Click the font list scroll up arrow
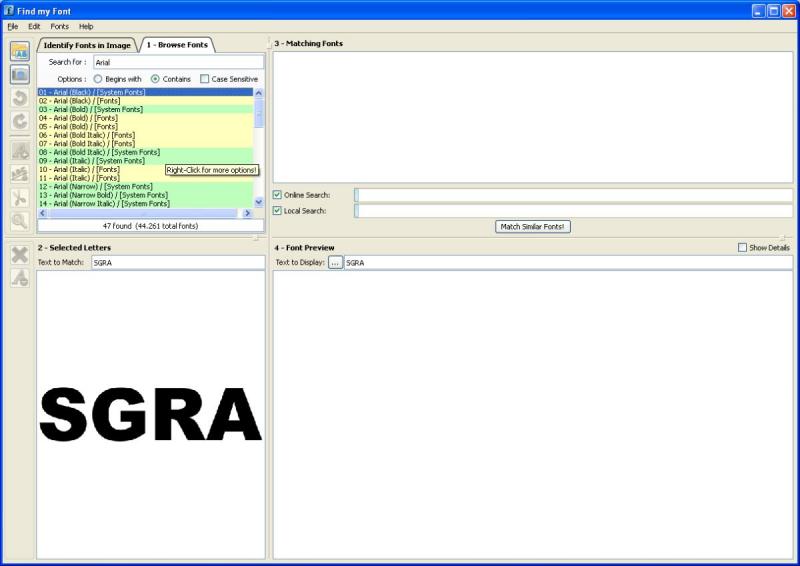The height and width of the screenshot is (566, 800). pyautogui.click(x=259, y=93)
